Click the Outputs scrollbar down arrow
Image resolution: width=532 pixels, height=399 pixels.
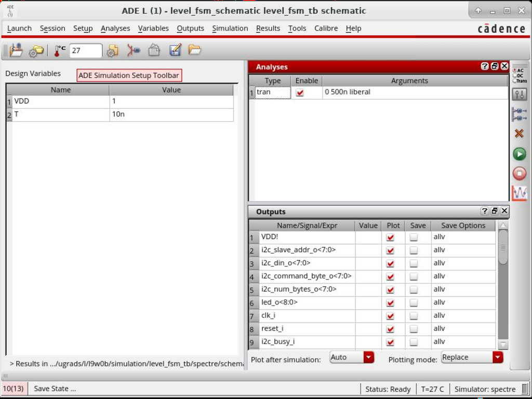tap(503, 344)
